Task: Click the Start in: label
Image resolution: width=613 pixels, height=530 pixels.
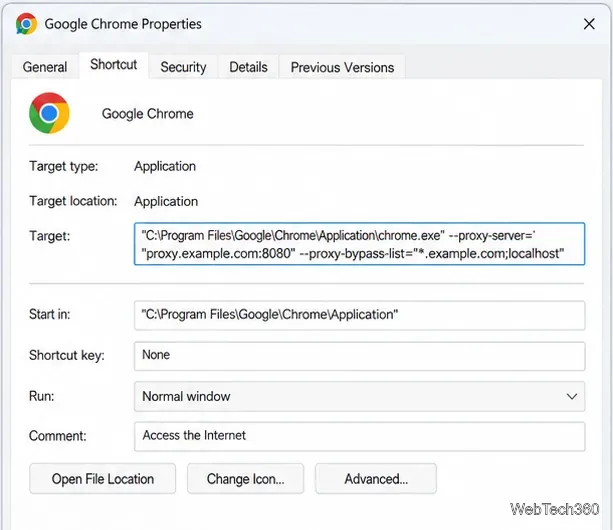Action: coord(50,314)
